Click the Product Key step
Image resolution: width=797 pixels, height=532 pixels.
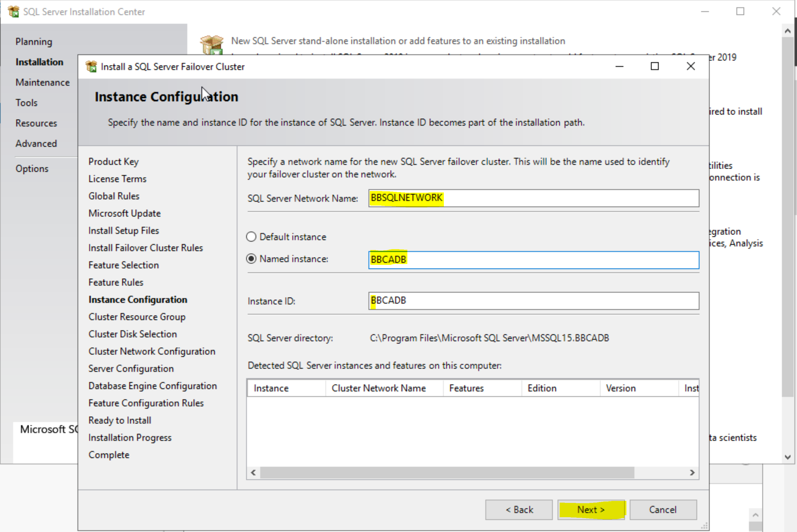click(x=113, y=162)
